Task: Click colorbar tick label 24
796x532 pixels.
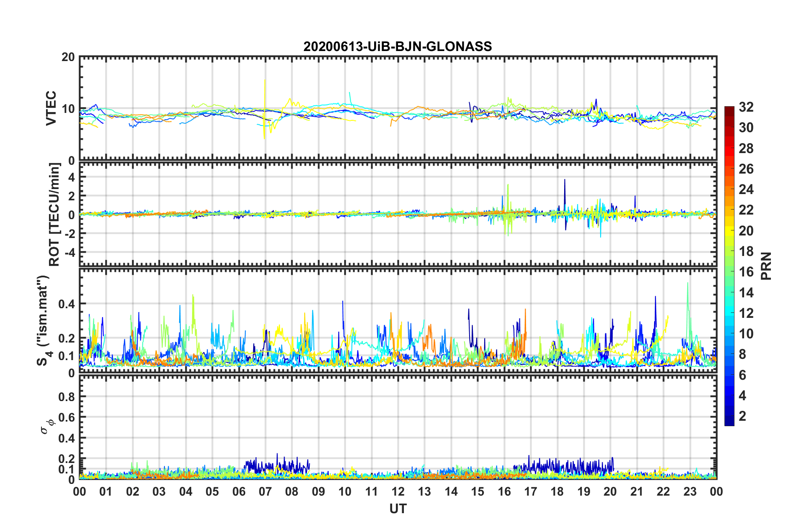Action: 746,189
